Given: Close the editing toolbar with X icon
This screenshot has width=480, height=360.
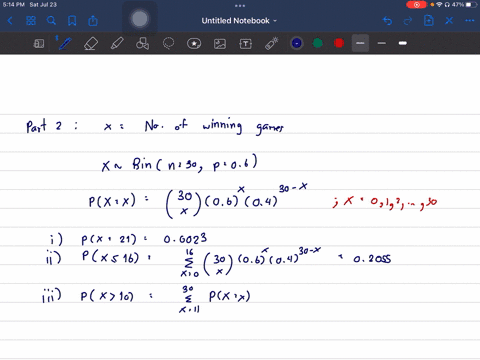Looking at the screenshot, I should [x=449, y=21].
